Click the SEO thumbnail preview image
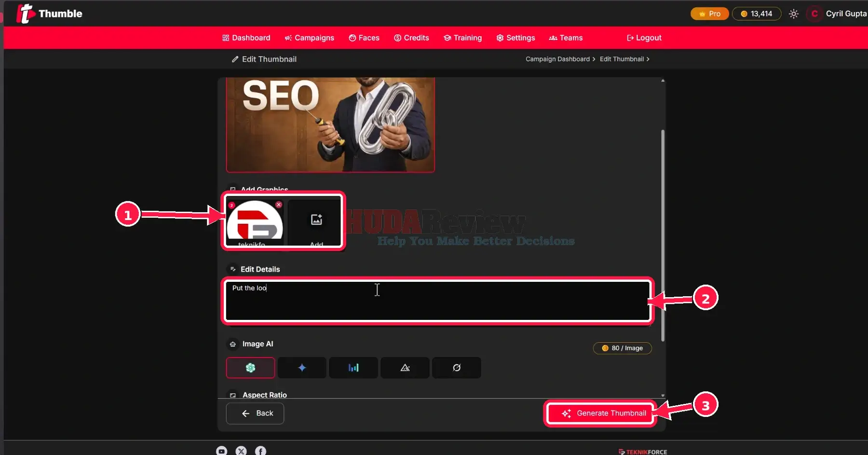The width and height of the screenshot is (868, 455). pos(330,124)
